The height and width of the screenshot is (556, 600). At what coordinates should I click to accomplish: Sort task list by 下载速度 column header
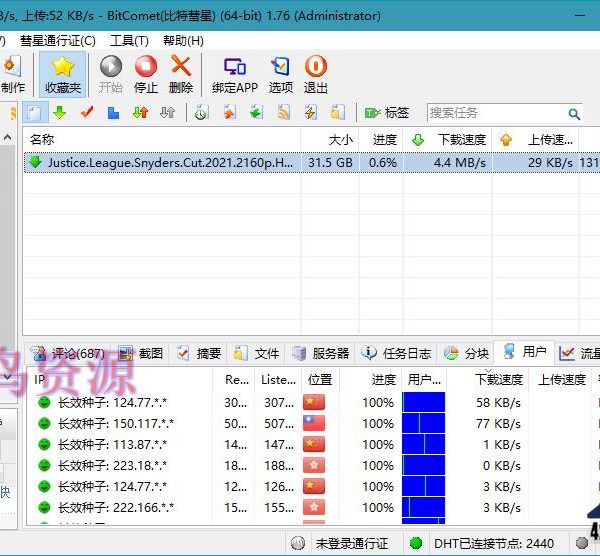coord(461,140)
